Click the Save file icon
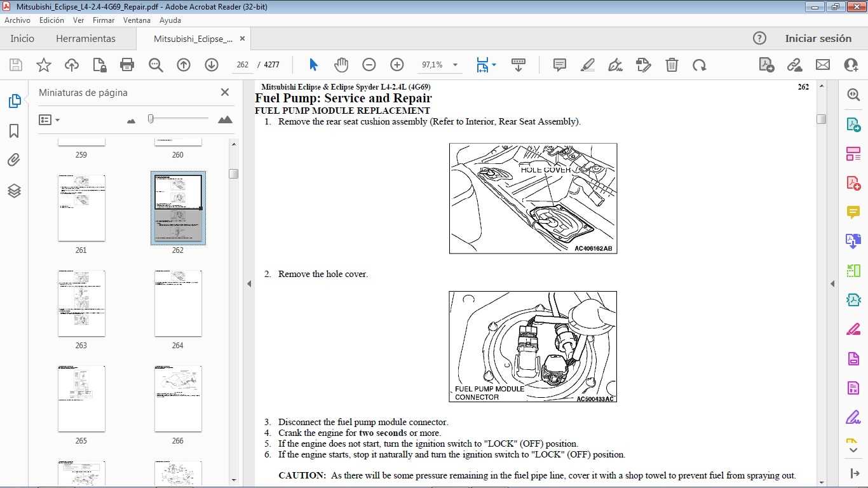 [16, 65]
